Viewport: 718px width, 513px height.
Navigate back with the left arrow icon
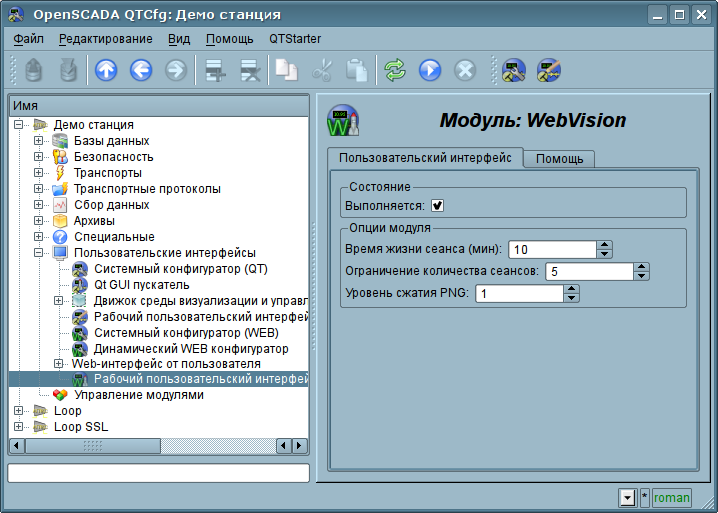click(x=141, y=71)
